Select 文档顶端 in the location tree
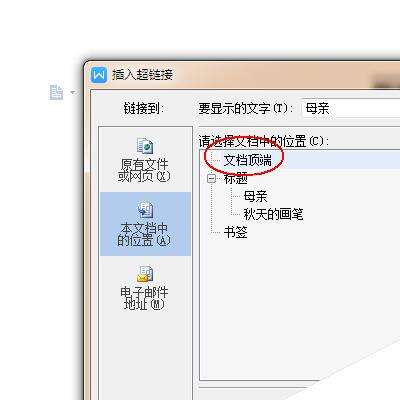400x400 pixels. point(247,160)
